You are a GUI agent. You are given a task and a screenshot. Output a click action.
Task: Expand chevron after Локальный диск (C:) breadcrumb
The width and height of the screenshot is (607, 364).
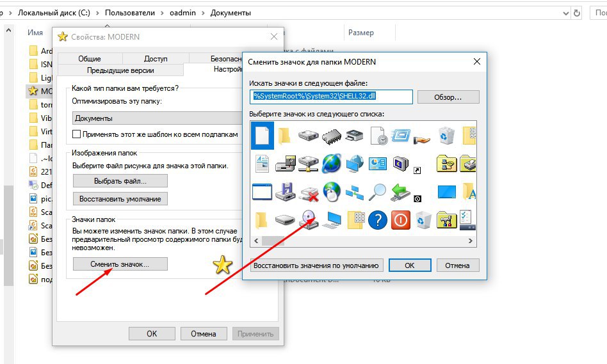coord(97,13)
